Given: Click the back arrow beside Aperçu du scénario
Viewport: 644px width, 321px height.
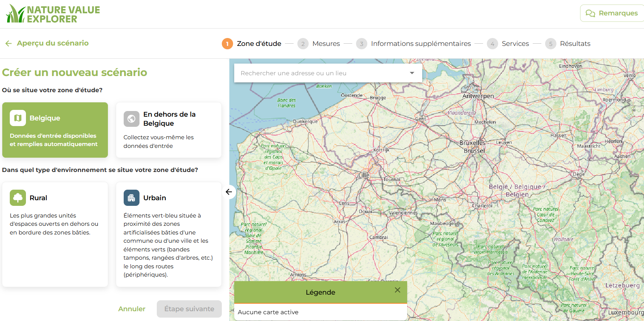Looking at the screenshot, I should click(9, 44).
